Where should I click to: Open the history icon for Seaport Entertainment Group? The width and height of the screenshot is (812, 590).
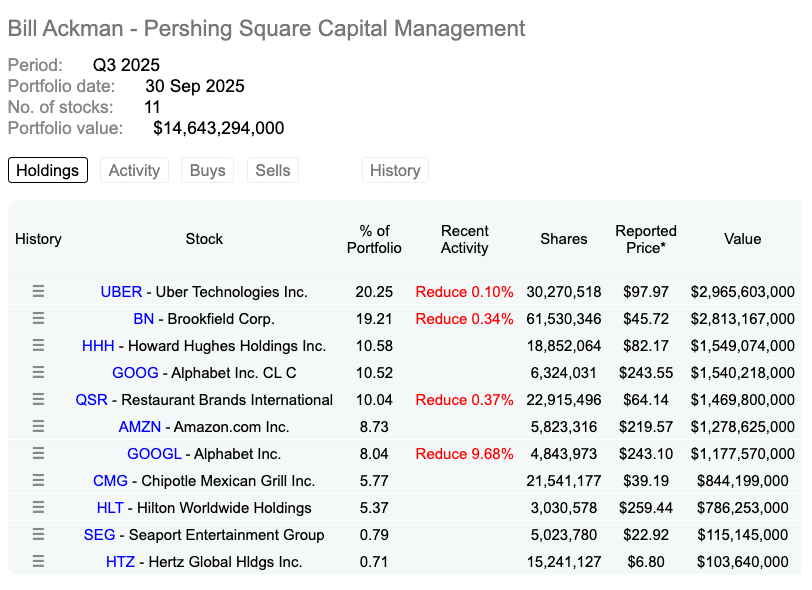point(38,534)
